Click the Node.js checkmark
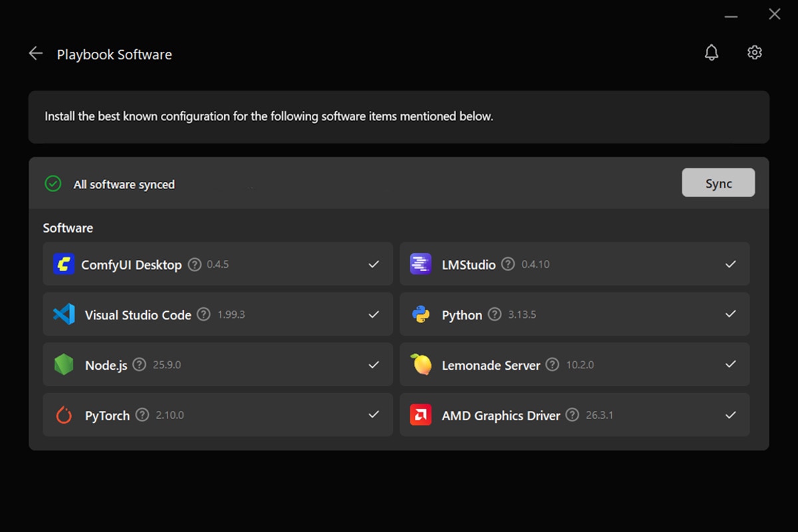This screenshot has height=532, width=798. click(x=374, y=364)
